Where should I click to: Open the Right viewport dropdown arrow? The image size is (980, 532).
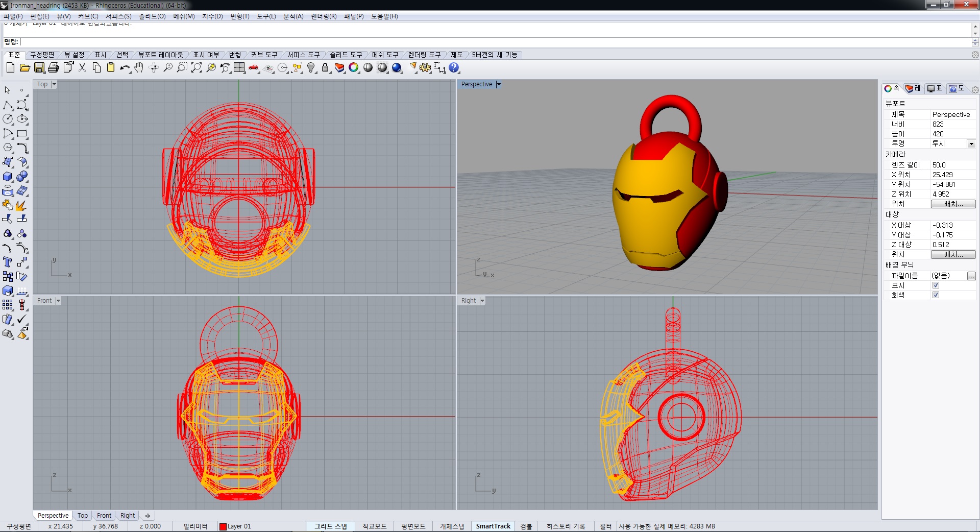[482, 301]
